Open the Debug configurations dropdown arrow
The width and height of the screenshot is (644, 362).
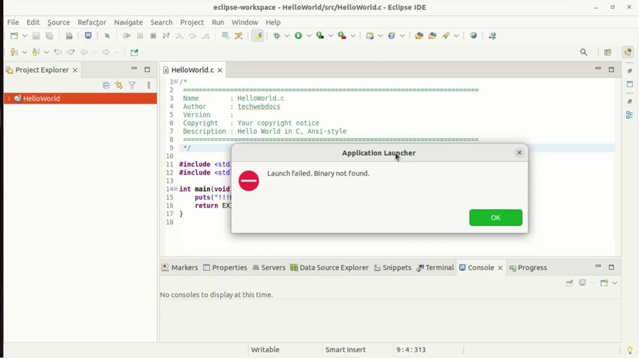tap(287, 36)
